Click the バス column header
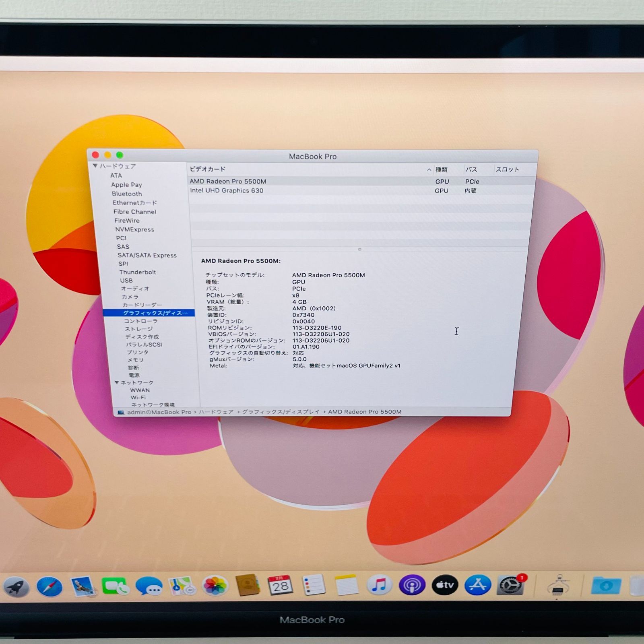 click(x=471, y=170)
